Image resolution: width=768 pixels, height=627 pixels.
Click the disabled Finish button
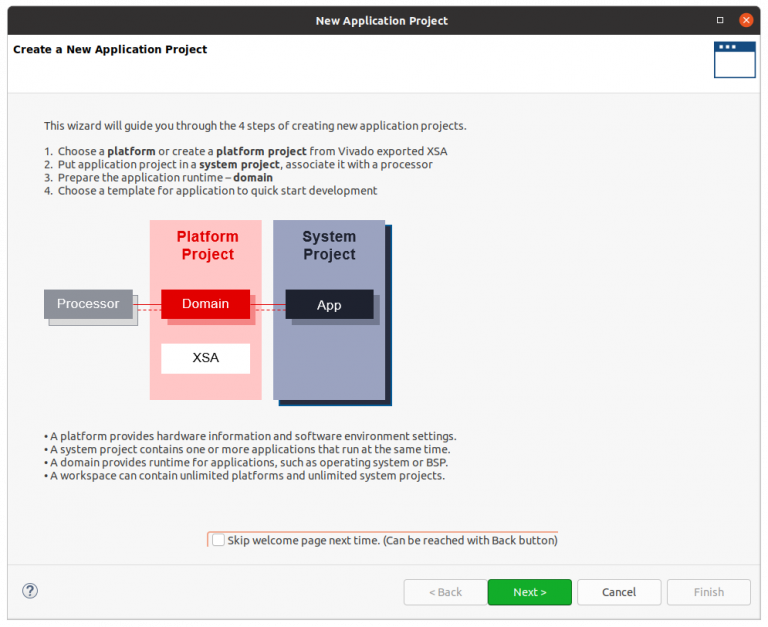click(708, 592)
